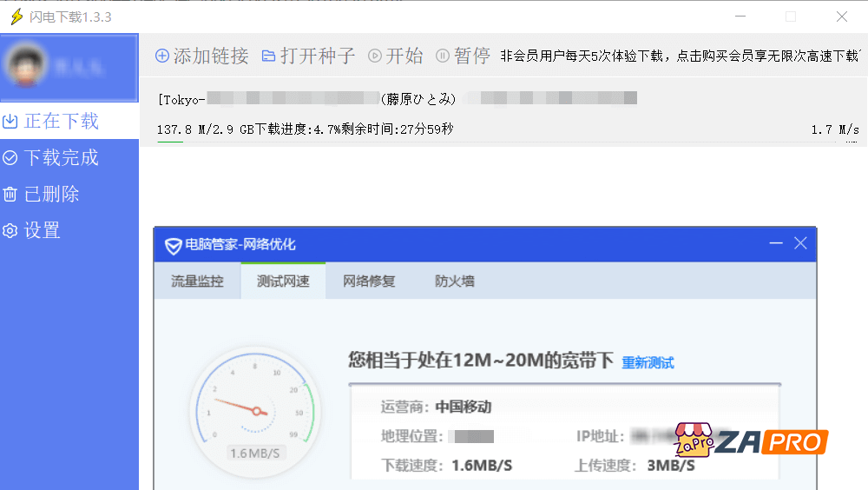
Task: Click the download speed 1.6MB/S value
Action: (482, 466)
